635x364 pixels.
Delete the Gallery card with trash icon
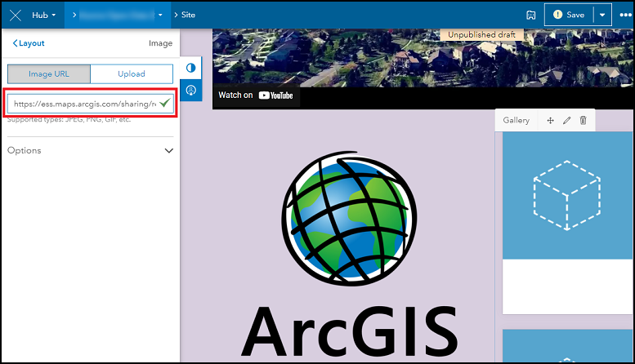coord(583,120)
